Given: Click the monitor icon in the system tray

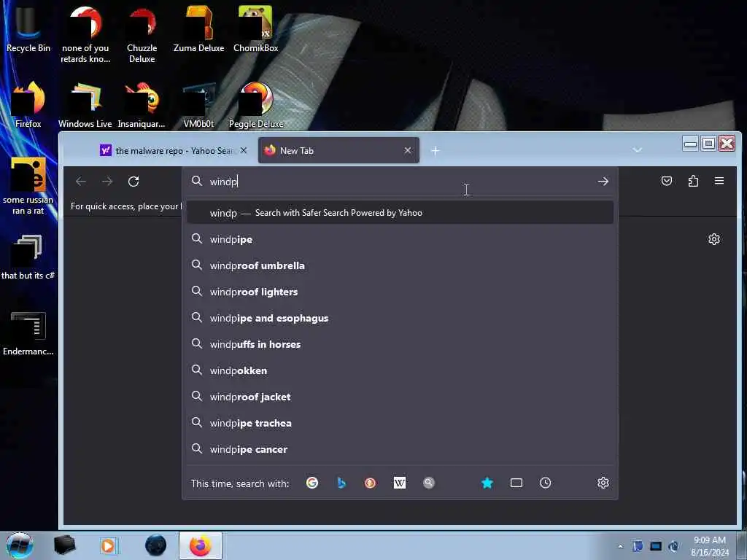Looking at the screenshot, I should [656, 546].
